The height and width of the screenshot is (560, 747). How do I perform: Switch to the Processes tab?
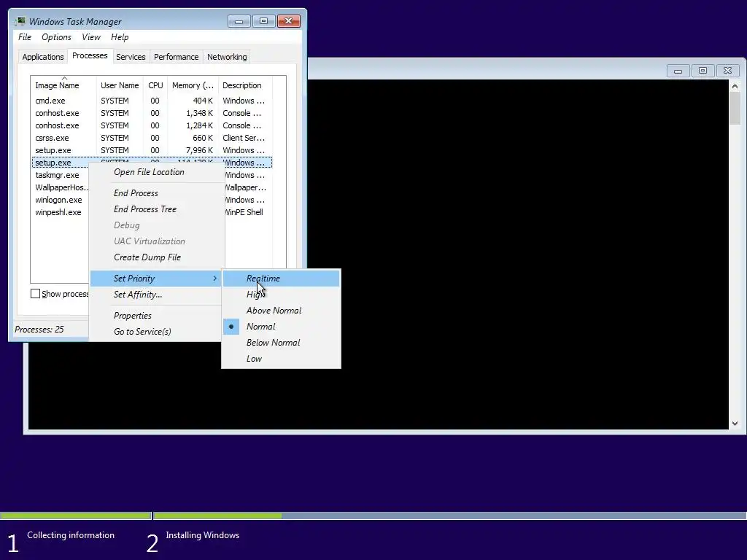point(90,55)
